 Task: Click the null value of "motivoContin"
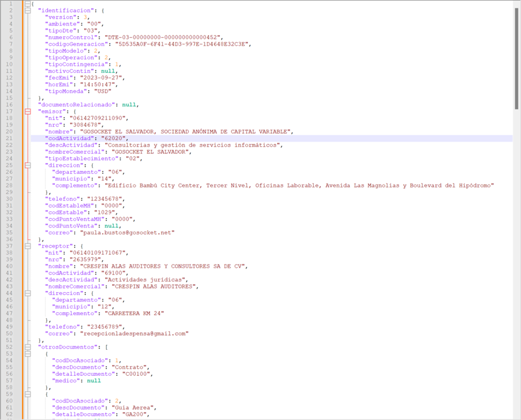pos(108,71)
